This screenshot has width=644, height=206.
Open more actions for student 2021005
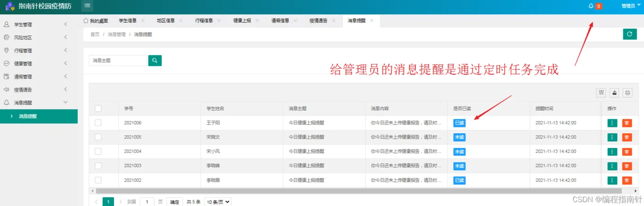pyautogui.click(x=612, y=137)
